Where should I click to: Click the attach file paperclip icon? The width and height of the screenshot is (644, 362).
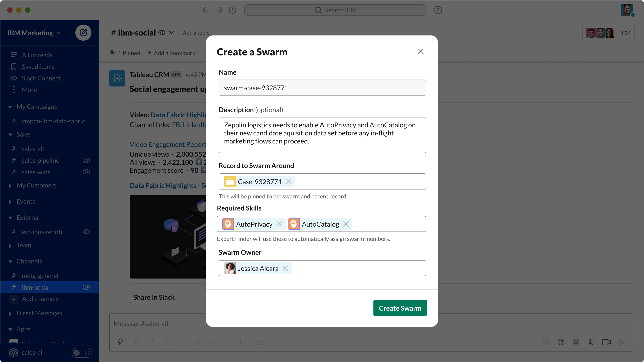[591, 342]
